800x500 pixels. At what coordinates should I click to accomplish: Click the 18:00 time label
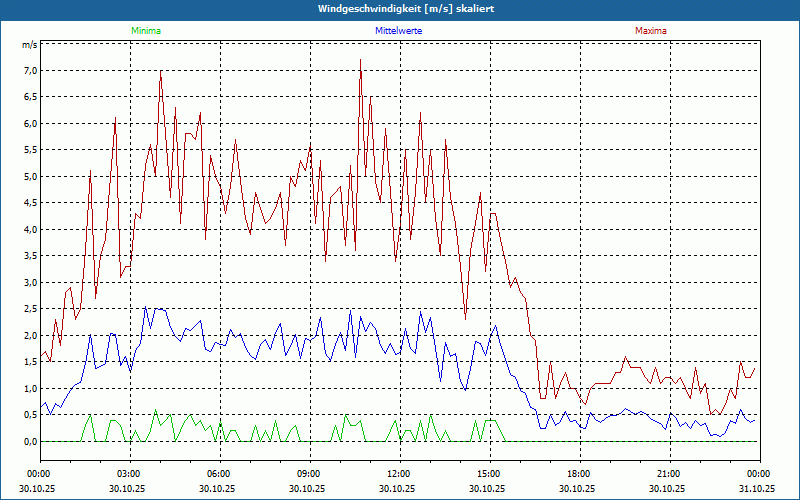tap(579, 474)
